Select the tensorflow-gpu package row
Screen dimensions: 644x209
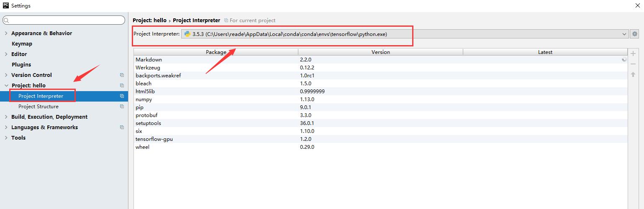click(154, 139)
